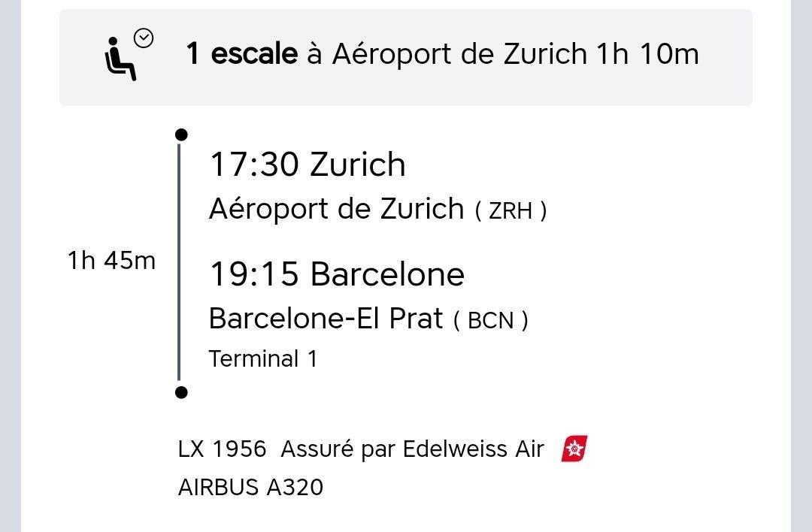The image size is (812, 532).
Task: Tap the layover airport name in the banner
Action: (459, 54)
